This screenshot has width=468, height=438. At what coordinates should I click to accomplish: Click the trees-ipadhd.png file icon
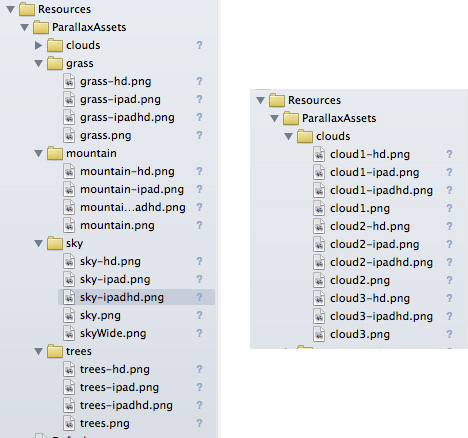(x=69, y=405)
